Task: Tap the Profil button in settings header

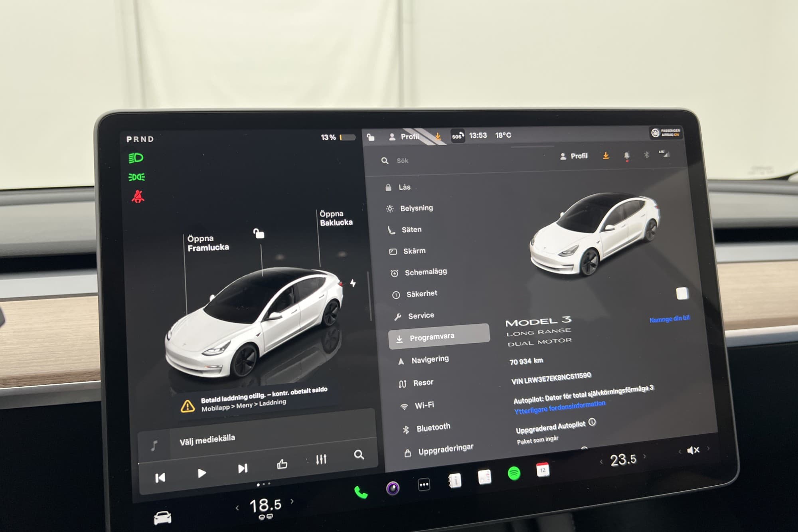Action: pos(574,156)
